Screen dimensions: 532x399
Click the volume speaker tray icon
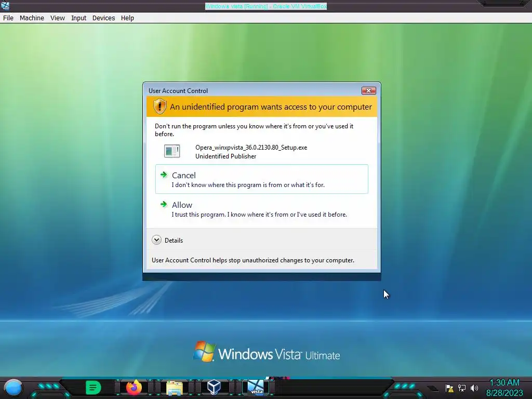click(474, 388)
